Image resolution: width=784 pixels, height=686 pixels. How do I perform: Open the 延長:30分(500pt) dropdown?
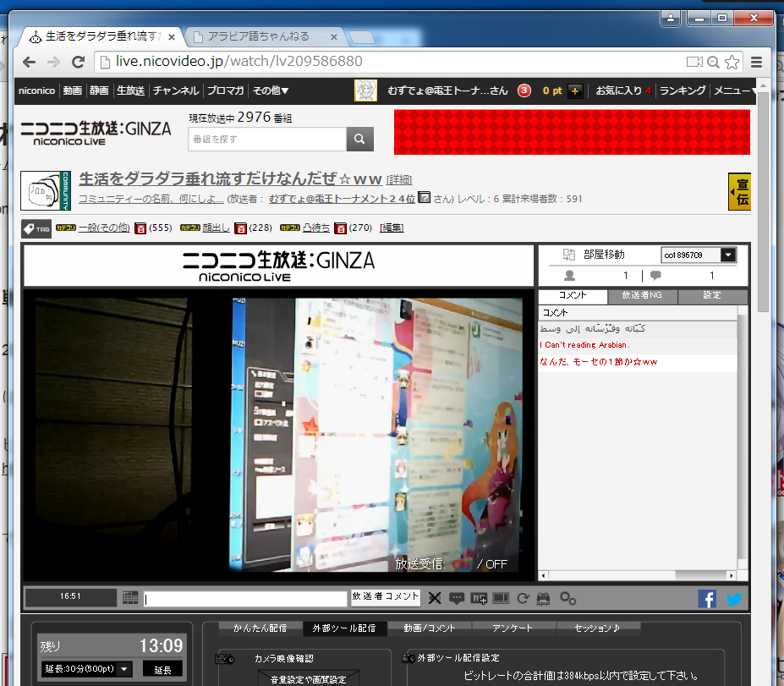pos(87,668)
